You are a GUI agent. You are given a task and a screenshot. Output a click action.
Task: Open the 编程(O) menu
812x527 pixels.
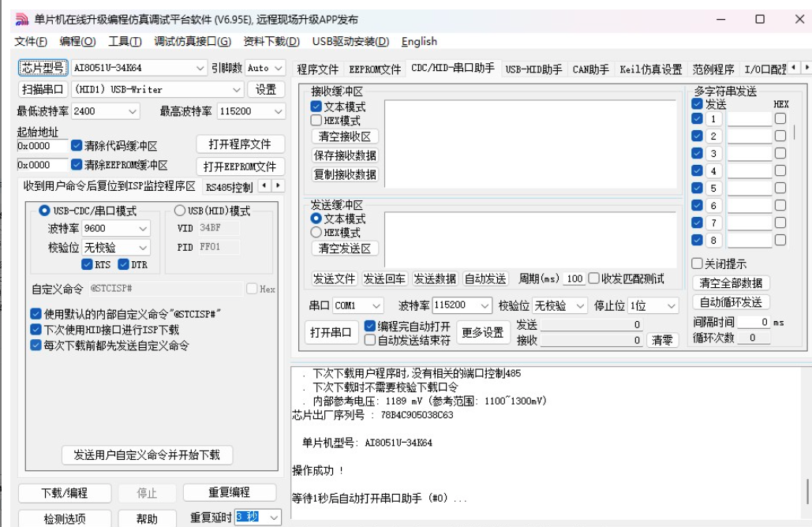[x=77, y=41]
